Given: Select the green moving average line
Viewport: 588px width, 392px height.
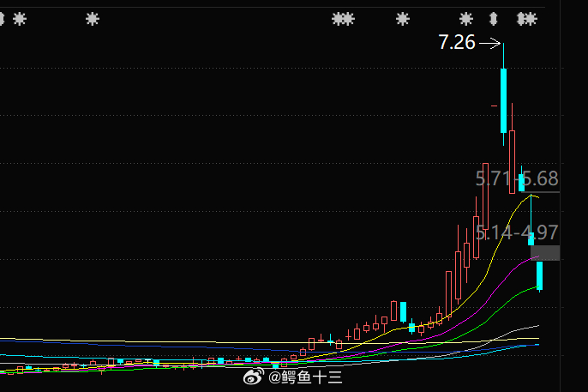Looking at the screenshot, I should (495, 312).
